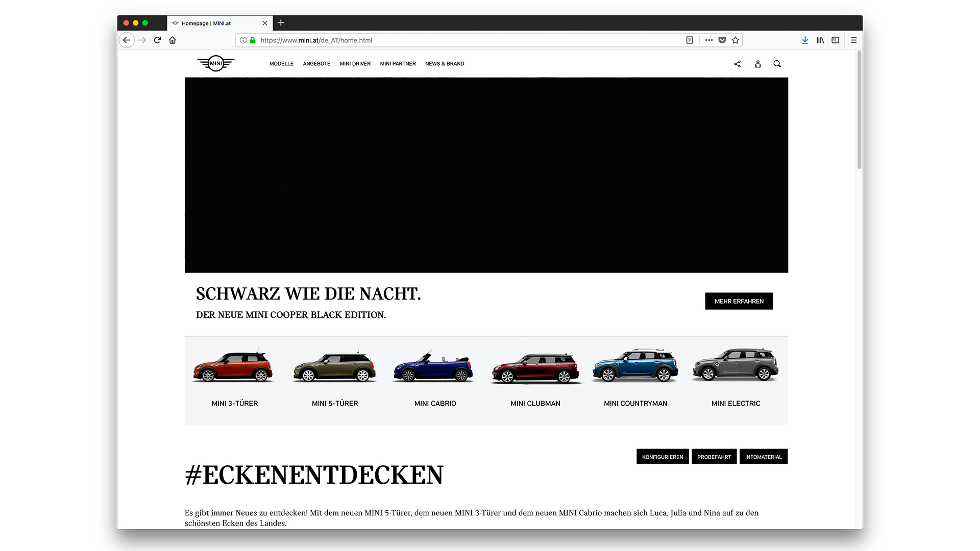Click the #ECKENENTDECKEN heading
Screen dimensions: 980x551
[x=314, y=475]
